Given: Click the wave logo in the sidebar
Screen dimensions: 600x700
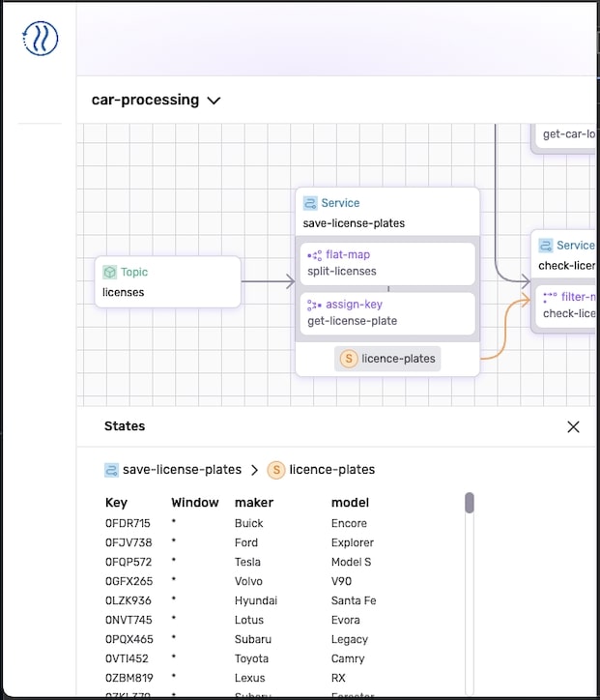Looking at the screenshot, I should [x=40, y=39].
